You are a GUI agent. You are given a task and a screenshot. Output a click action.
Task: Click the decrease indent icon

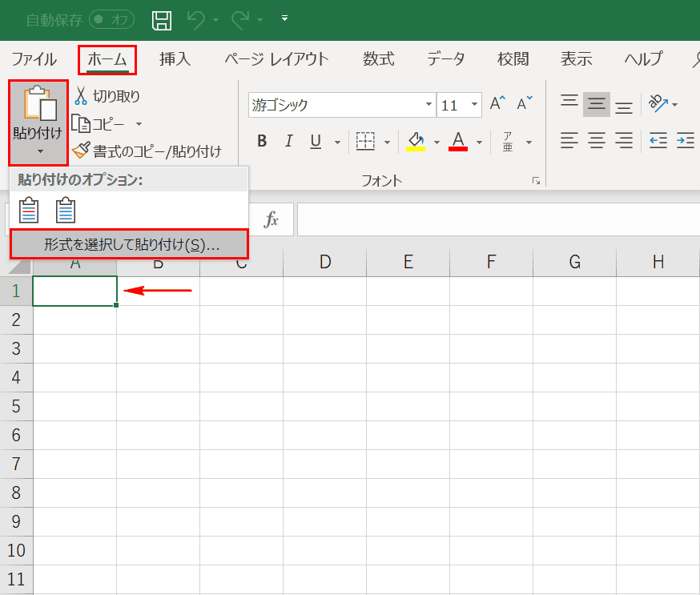pyautogui.click(x=658, y=141)
